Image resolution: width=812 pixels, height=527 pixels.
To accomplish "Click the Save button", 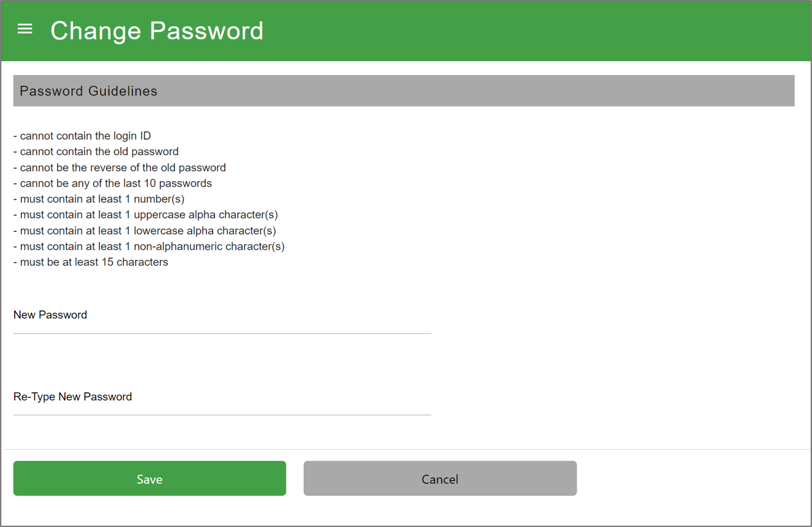I will [150, 478].
